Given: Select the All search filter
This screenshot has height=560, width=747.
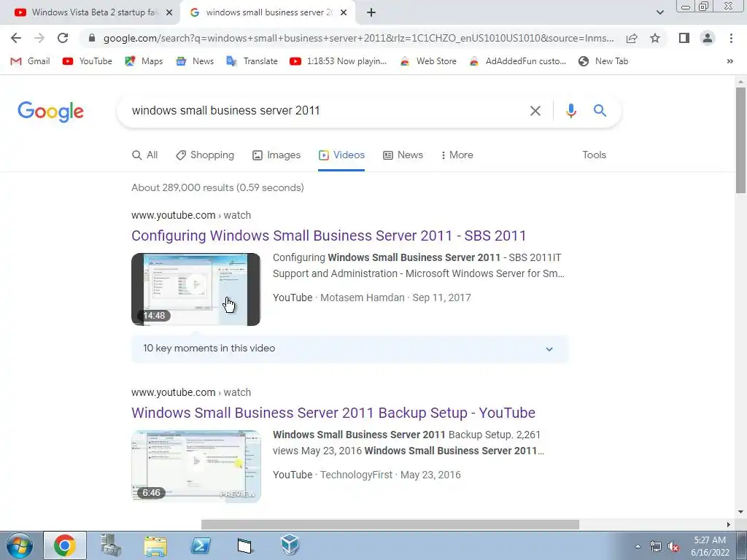Looking at the screenshot, I should (145, 155).
